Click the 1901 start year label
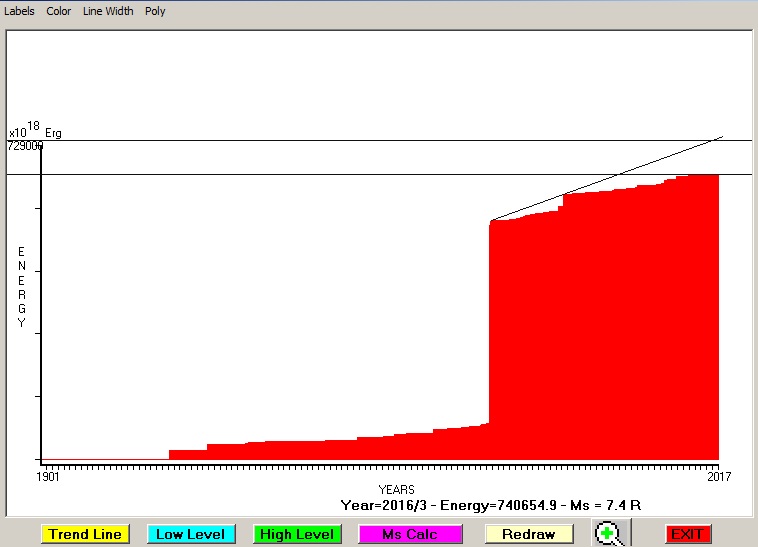 [47, 477]
